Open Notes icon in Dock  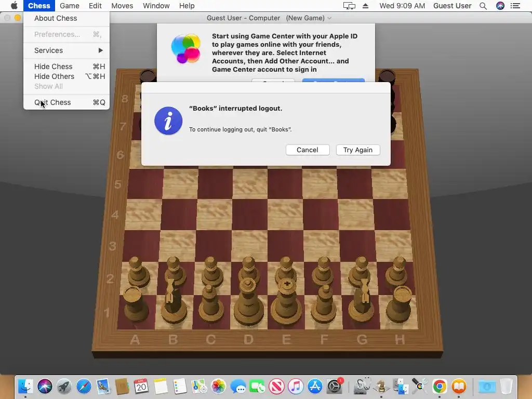pyautogui.click(x=161, y=386)
